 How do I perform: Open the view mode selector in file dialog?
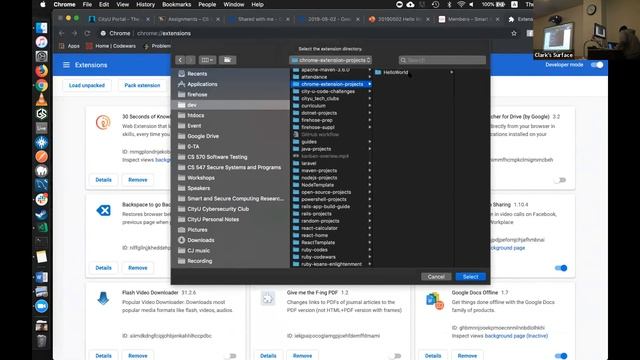click(x=207, y=60)
